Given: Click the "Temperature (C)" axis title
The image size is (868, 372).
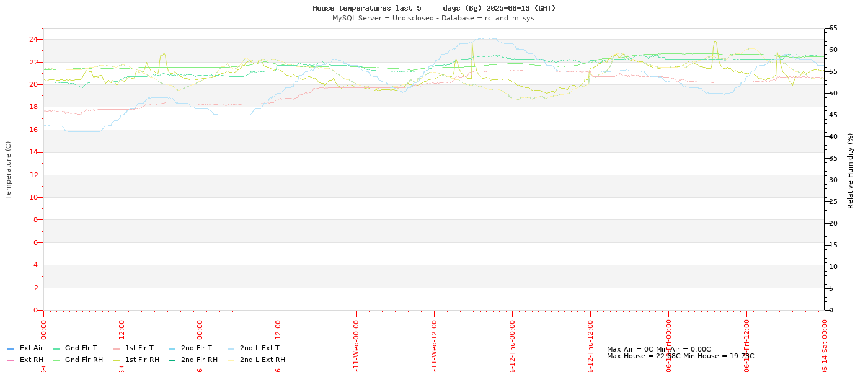Looking at the screenshot, I should (x=9, y=170).
